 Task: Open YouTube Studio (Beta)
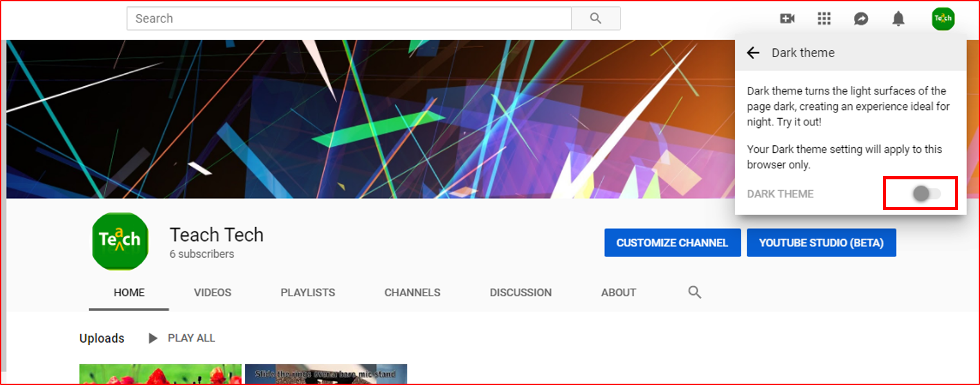[x=821, y=242]
